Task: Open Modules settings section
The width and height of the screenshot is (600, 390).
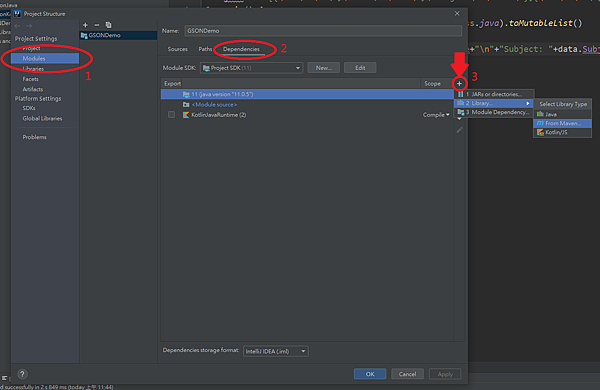Action: coord(45,58)
